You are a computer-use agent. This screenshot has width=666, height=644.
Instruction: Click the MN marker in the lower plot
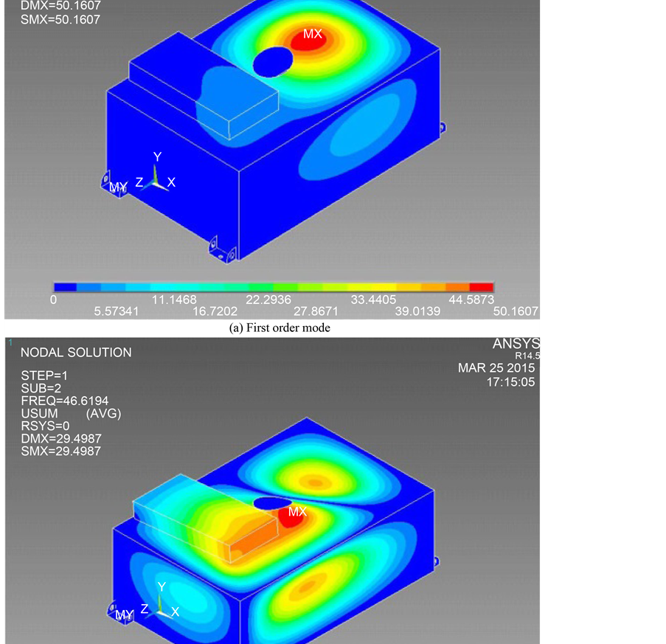click(124, 614)
